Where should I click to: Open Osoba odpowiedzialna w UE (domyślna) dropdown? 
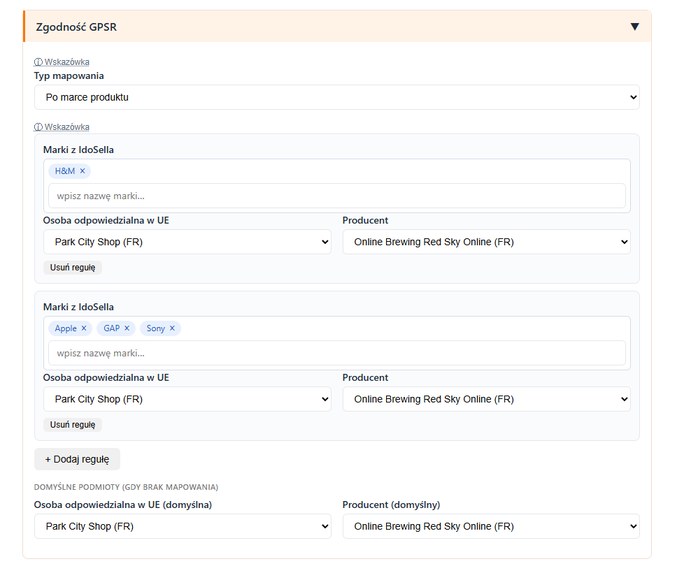coord(183,526)
